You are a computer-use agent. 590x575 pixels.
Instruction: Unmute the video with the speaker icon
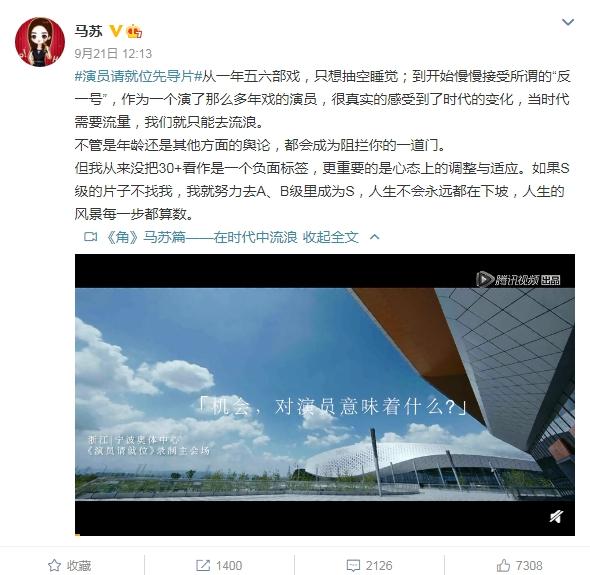pos(556,517)
